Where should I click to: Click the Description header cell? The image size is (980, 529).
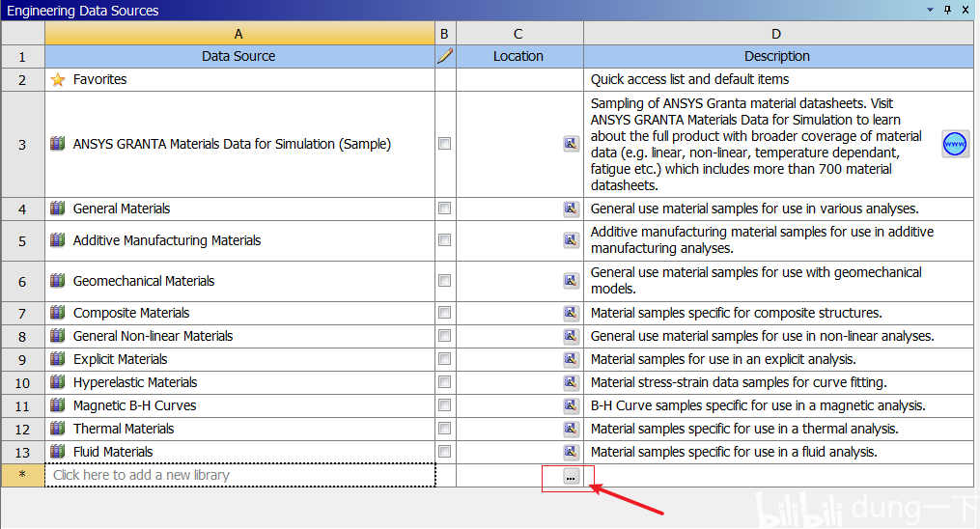coord(778,56)
